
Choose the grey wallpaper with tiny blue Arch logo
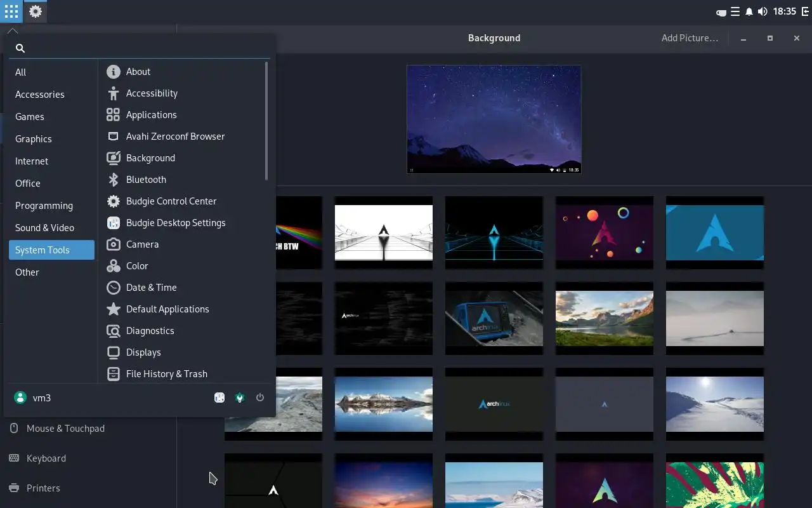pos(605,404)
